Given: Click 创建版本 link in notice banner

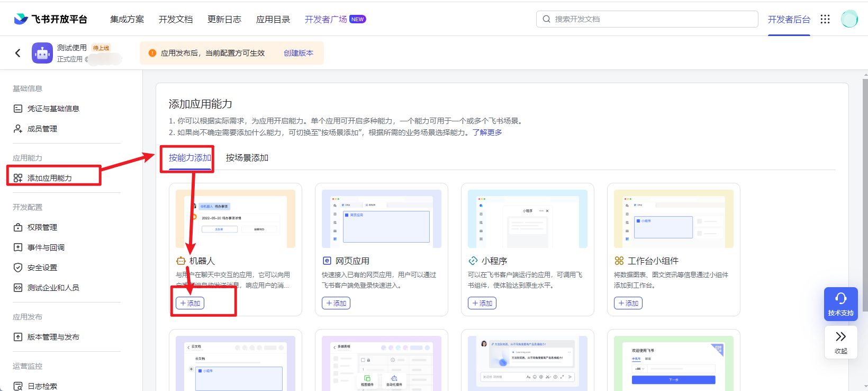Looking at the screenshot, I should (299, 53).
